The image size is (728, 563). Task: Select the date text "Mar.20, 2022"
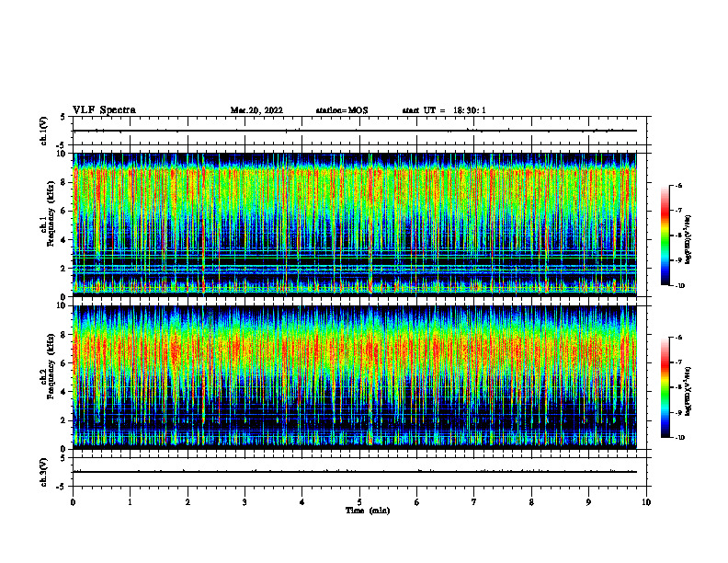[x=256, y=110]
